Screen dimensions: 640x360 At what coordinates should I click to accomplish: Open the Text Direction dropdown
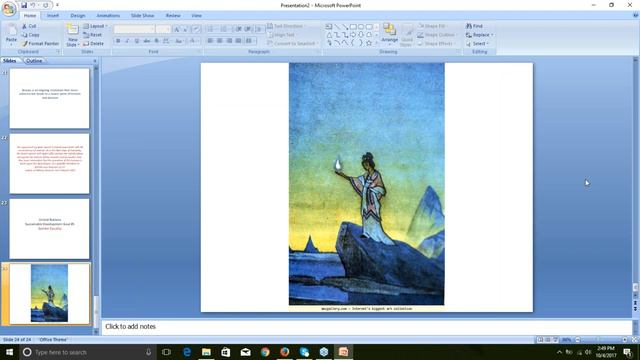coord(286,26)
